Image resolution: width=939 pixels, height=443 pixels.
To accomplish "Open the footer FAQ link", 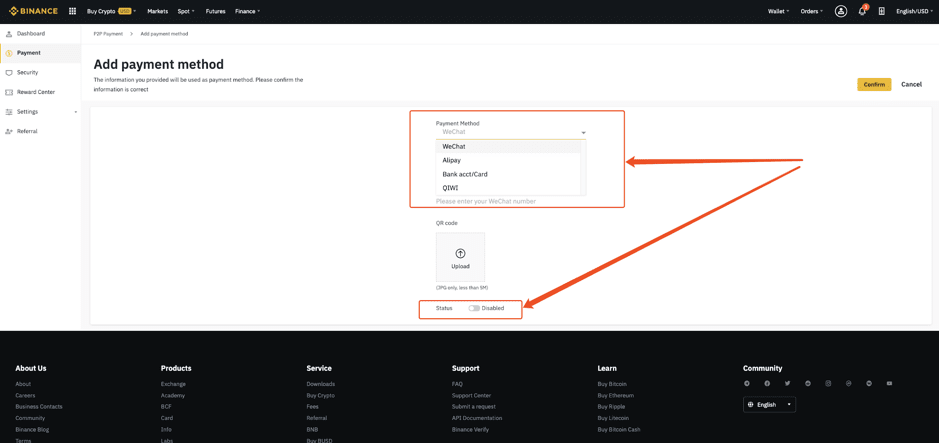I will pos(457,384).
